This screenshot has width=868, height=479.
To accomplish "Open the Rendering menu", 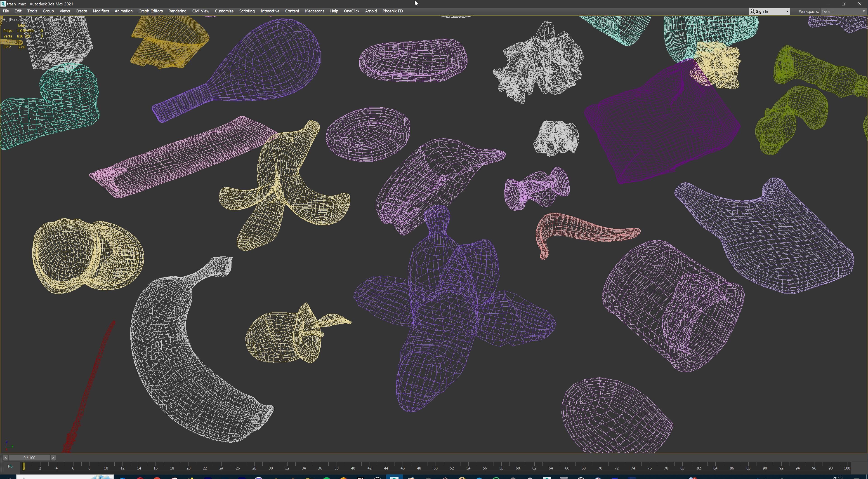I will click(177, 11).
